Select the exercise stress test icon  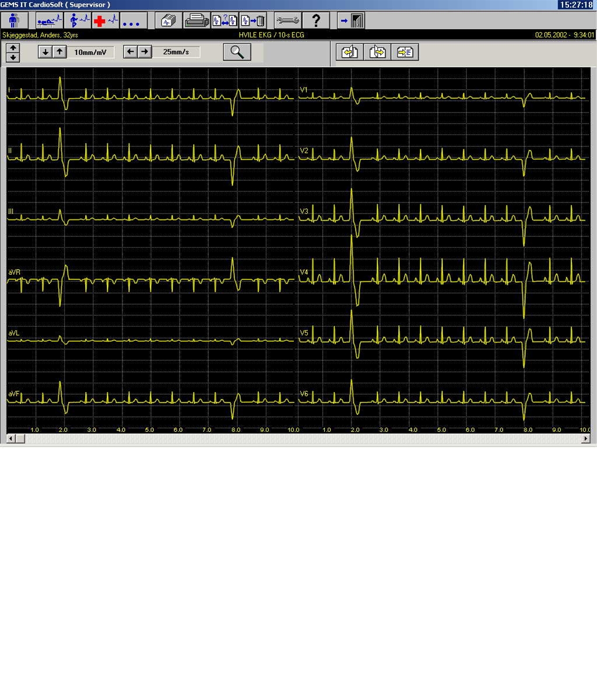click(78, 21)
